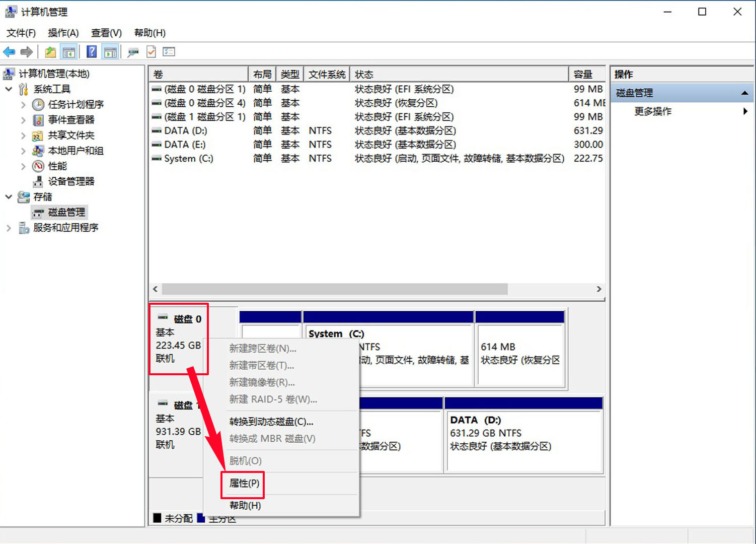Select the 事件查看器 tree icon
This screenshot has height=544, width=756.
(x=38, y=120)
